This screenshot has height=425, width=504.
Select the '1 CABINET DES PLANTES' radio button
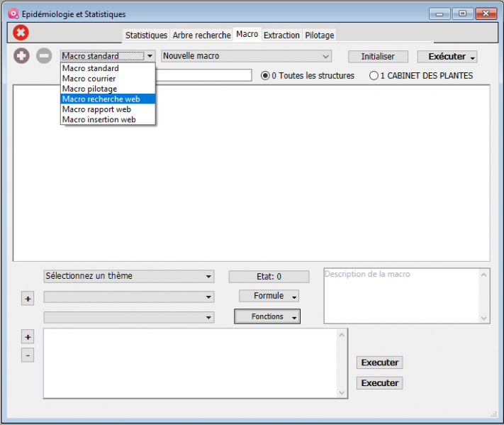(374, 75)
